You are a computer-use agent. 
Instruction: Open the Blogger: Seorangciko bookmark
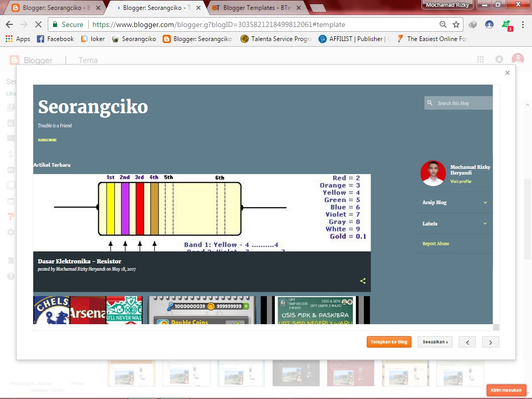[x=197, y=38]
